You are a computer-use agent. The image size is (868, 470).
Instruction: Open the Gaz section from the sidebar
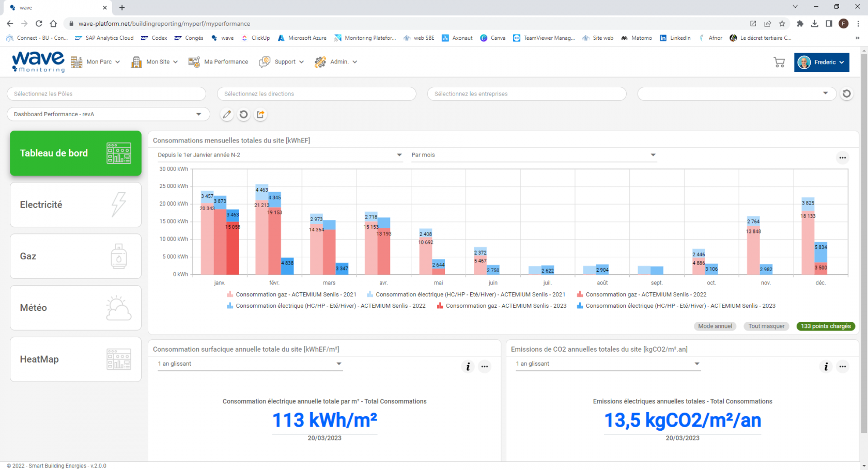[x=75, y=256]
